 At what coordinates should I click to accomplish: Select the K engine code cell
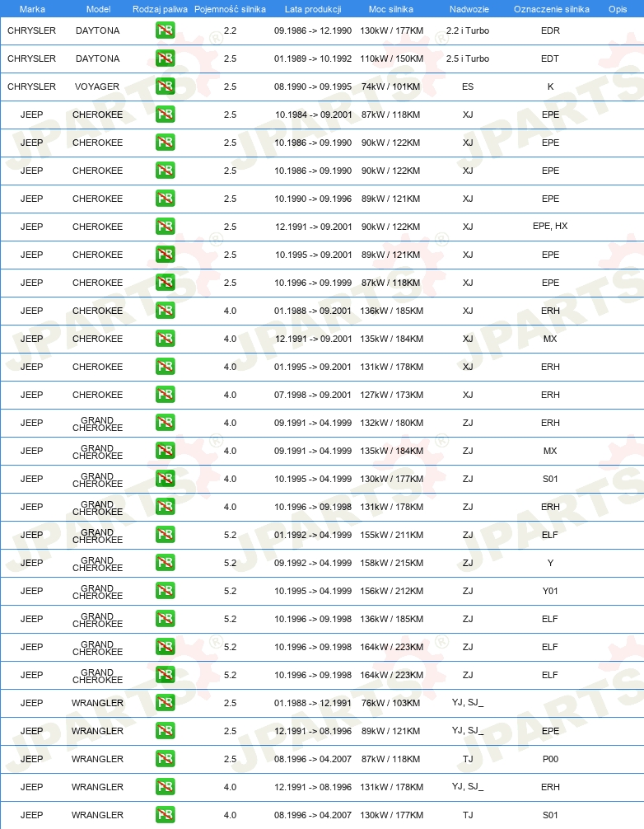click(550, 87)
